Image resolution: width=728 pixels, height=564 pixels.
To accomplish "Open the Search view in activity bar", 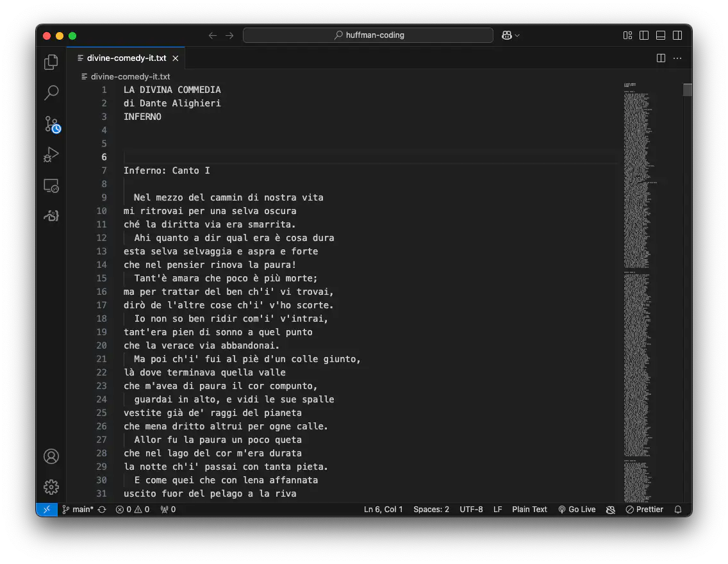I will tap(51, 93).
